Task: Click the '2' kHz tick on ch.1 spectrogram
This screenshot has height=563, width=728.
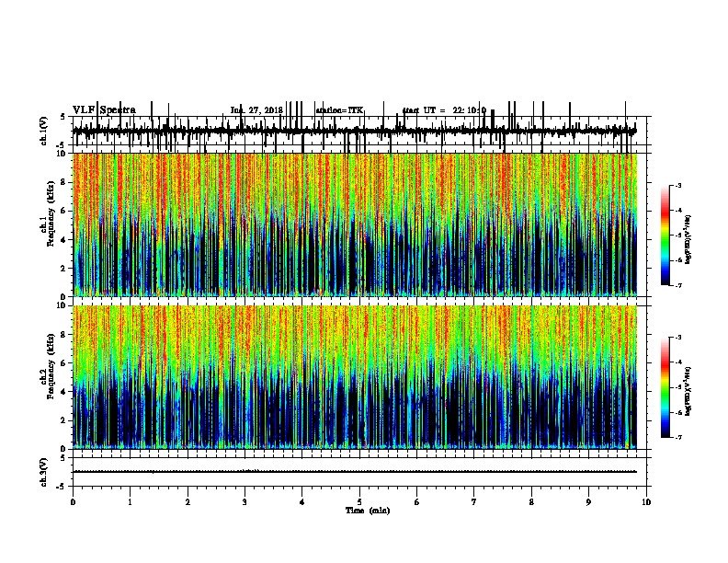Action: coord(64,268)
